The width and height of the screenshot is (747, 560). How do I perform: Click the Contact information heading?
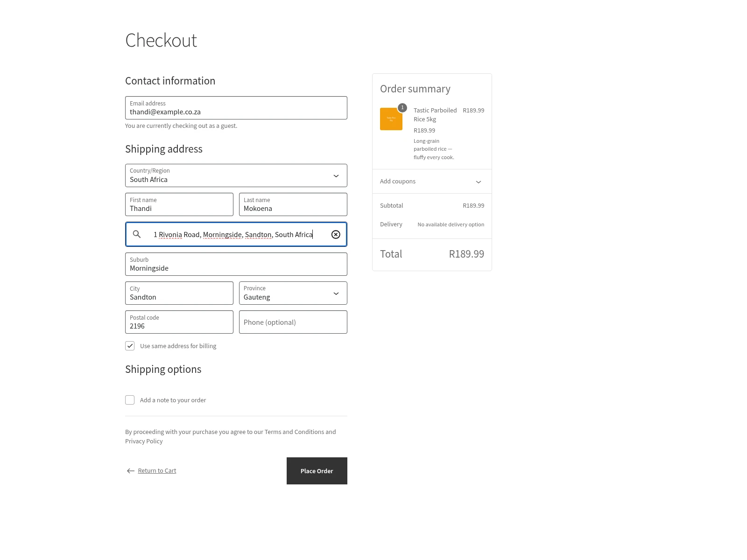[x=170, y=81]
